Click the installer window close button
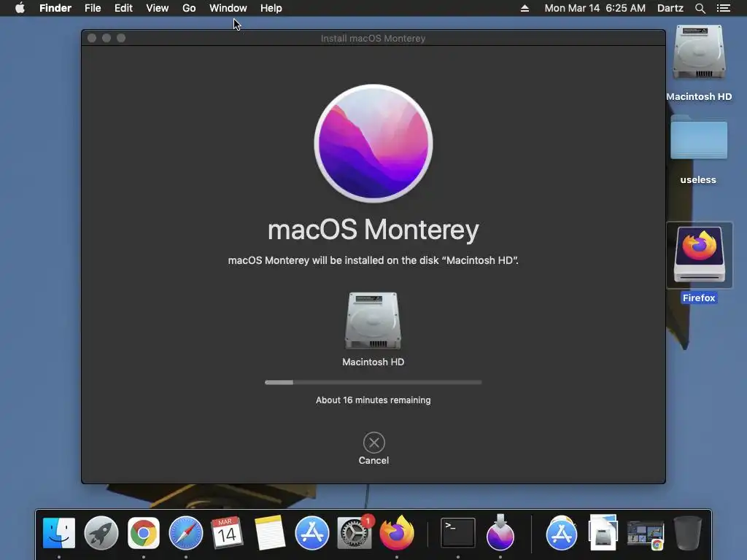 92,38
